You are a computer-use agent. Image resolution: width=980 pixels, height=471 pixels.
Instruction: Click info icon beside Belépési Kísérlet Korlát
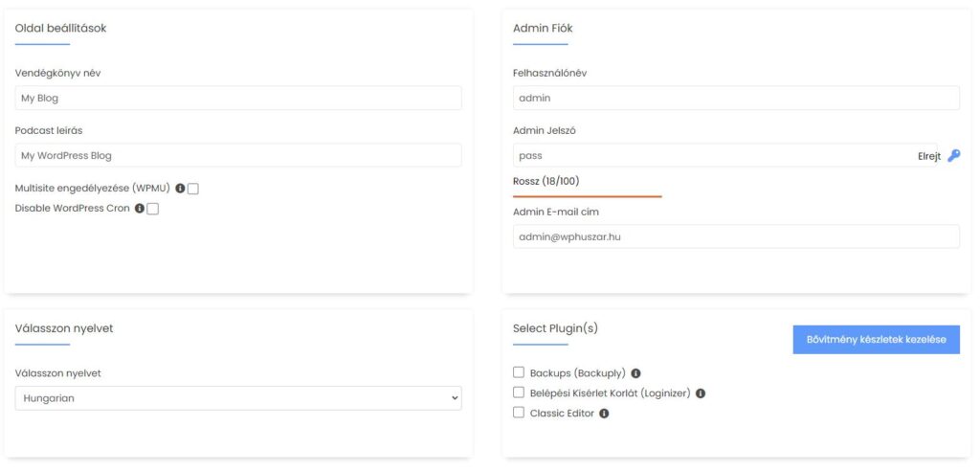[x=701, y=393]
